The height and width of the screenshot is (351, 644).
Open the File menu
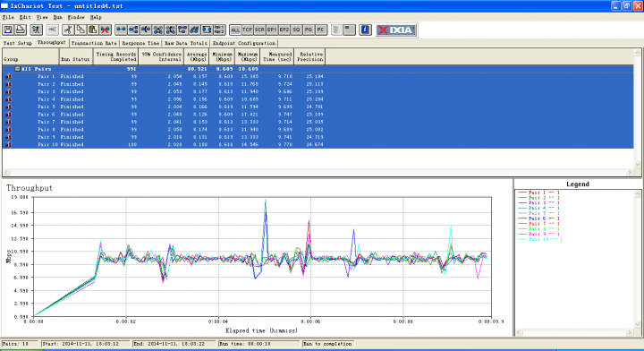pyautogui.click(x=8, y=17)
